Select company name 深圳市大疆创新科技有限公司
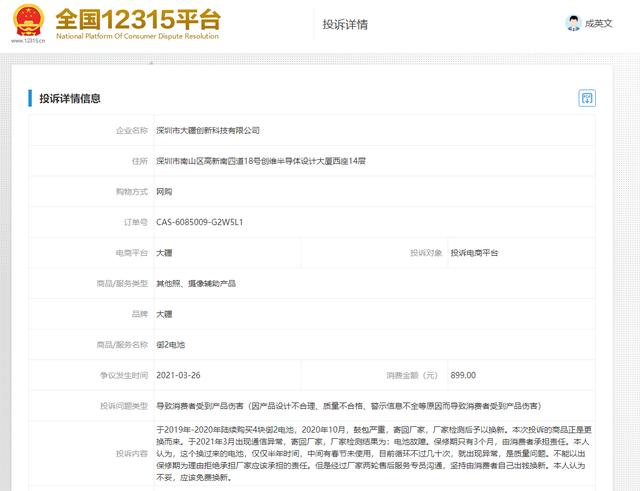Screen dimensions: 640x491 point(208,131)
